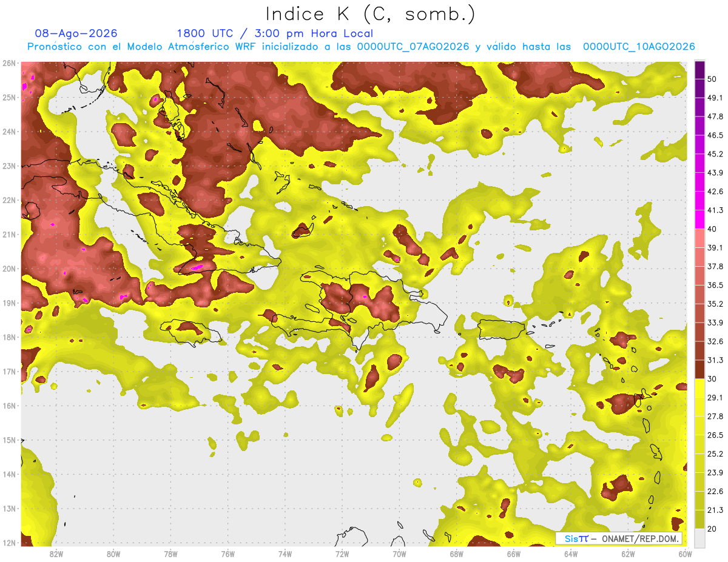Click the '50' value on the color scale
This screenshot has width=728, height=562.
(712, 79)
